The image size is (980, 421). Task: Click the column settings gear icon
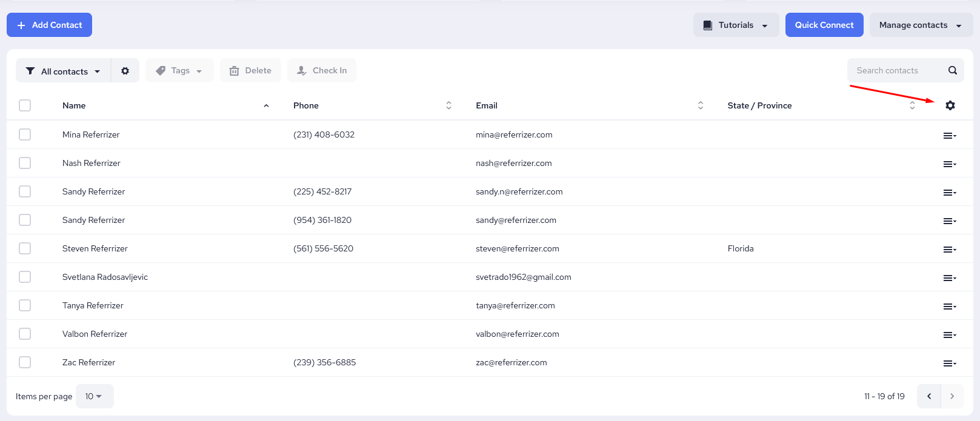click(950, 105)
